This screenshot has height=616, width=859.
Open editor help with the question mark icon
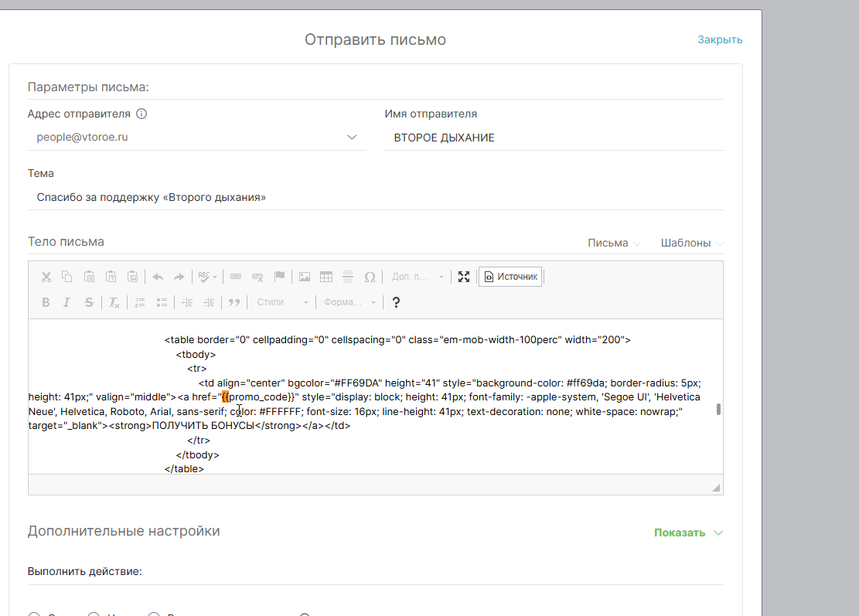396,302
